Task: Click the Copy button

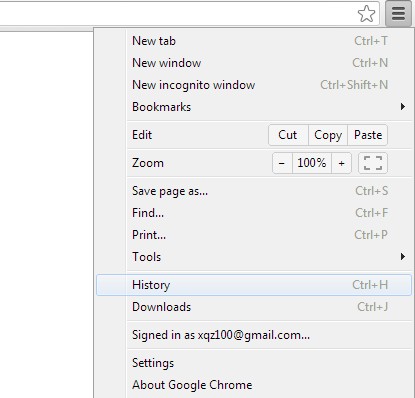Action: pyautogui.click(x=328, y=135)
